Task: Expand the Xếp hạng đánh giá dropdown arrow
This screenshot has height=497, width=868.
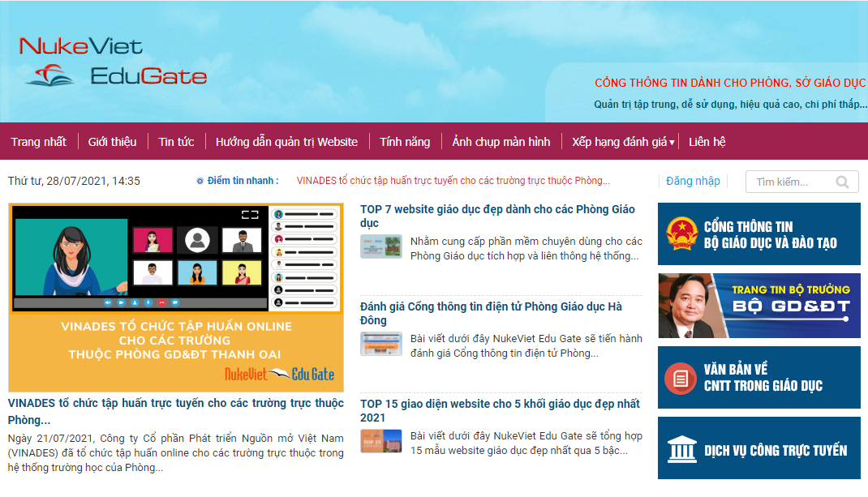Action: pyautogui.click(x=672, y=142)
